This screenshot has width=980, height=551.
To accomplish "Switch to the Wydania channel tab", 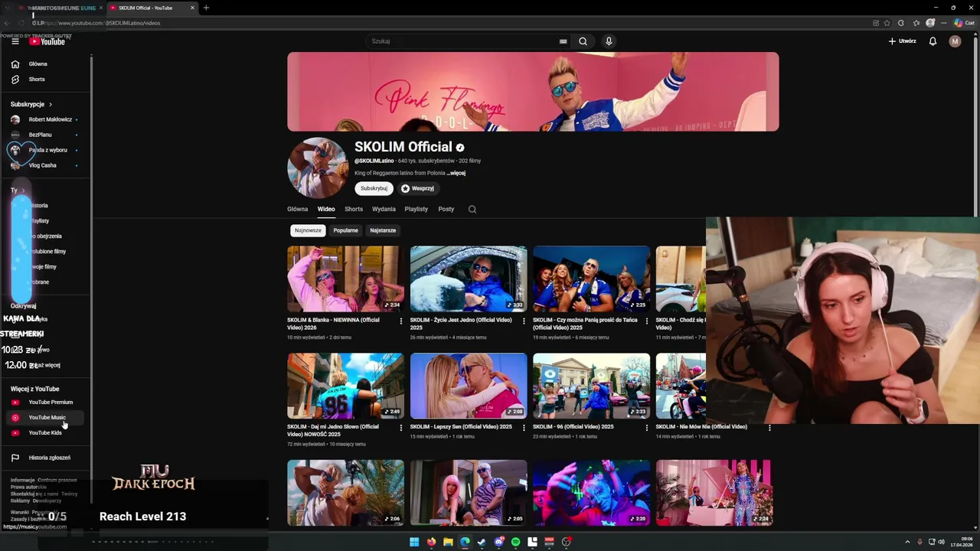I will pyautogui.click(x=384, y=209).
